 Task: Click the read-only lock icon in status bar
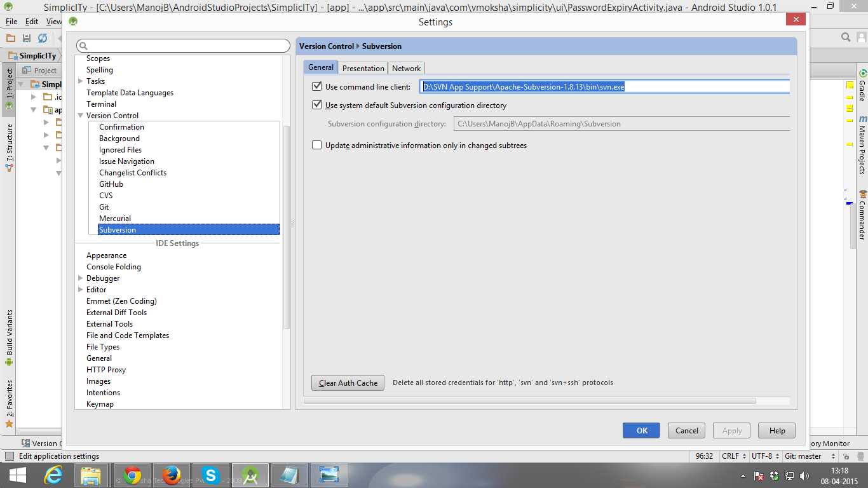(x=846, y=456)
